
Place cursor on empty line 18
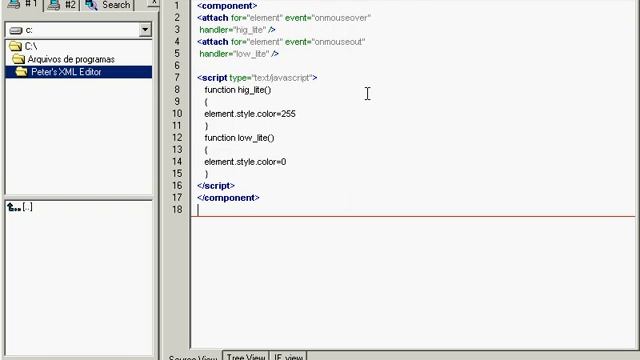pos(412,210)
